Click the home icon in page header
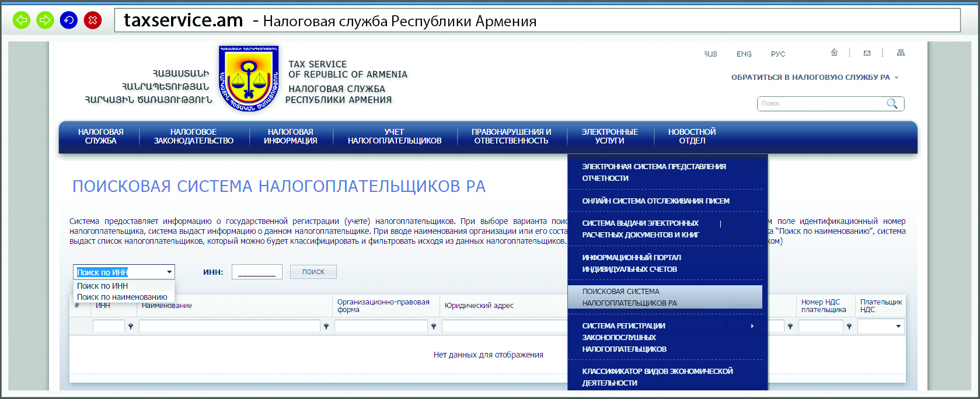980x399 pixels. (x=834, y=52)
